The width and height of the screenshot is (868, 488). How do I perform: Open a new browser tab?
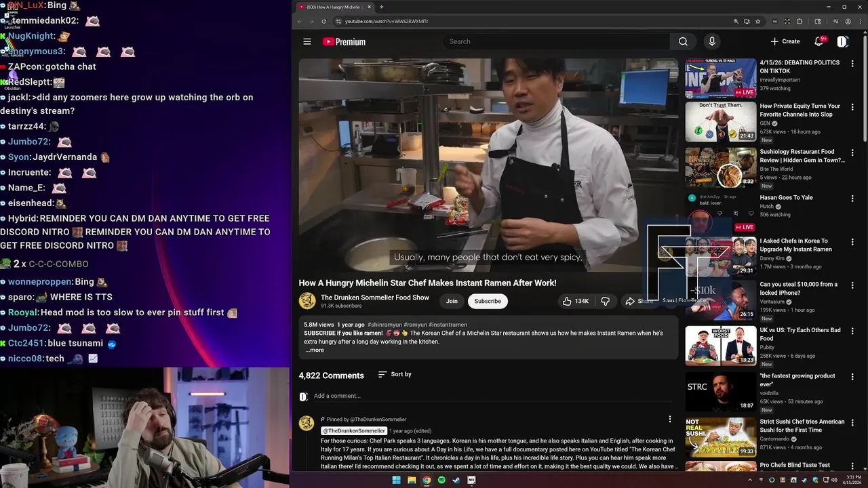[x=381, y=7]
